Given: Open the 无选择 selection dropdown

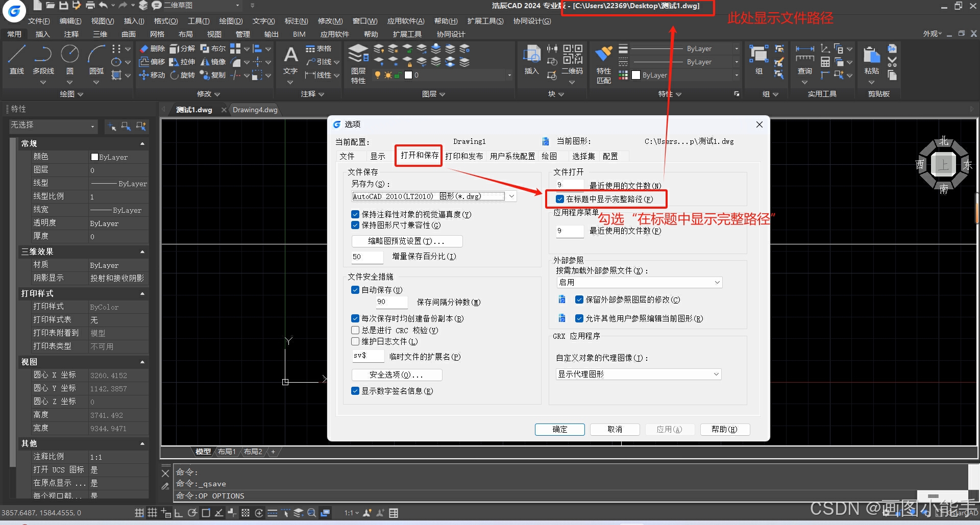Looking at the screenshot, I should click(54, 126).
